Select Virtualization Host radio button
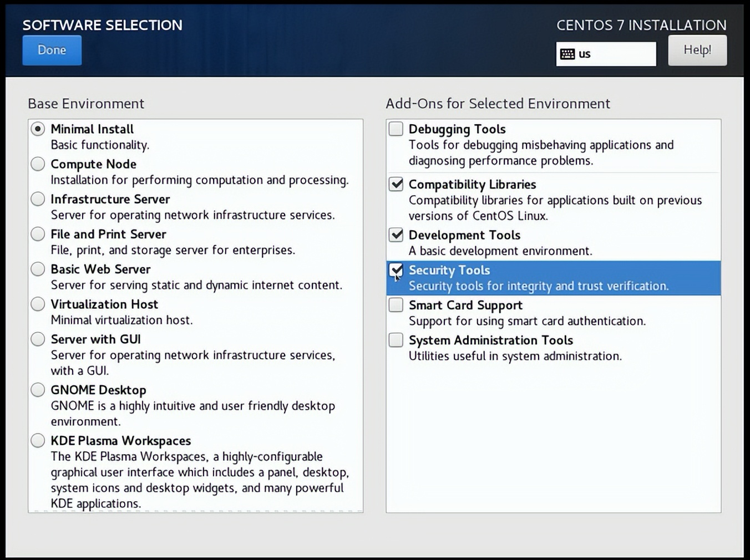Screen dimensions: 750x560 38,304
